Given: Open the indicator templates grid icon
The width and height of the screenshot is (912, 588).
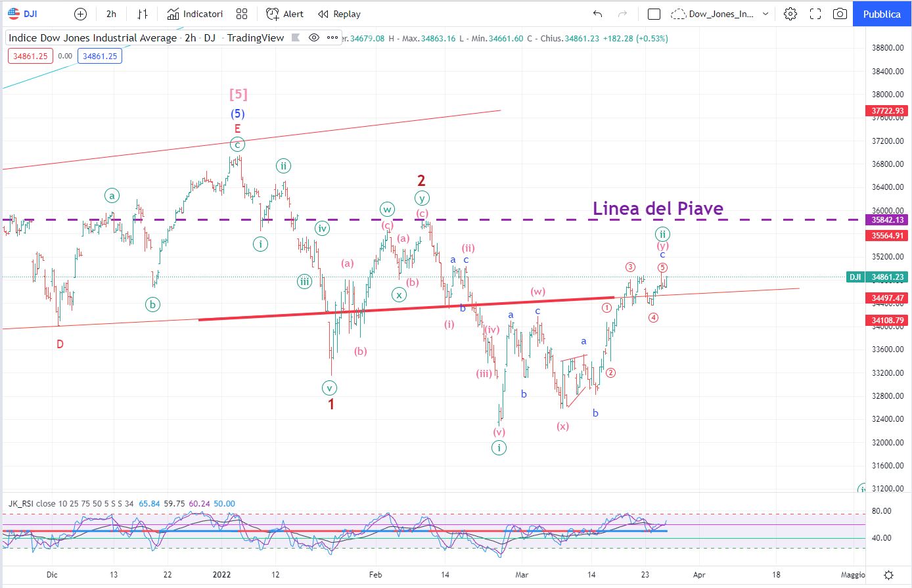Looking at the screenshot, I should [x=242, y=14].
